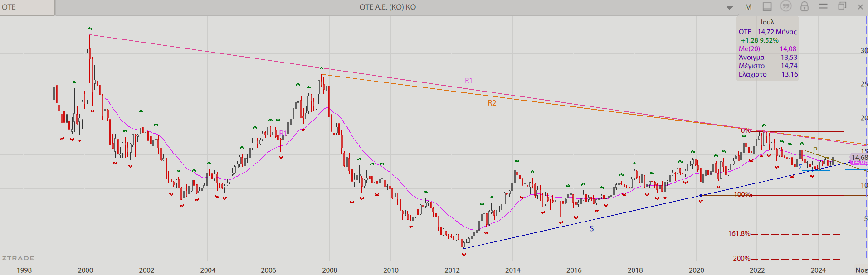The image size is (868, 275).
Task: Open the hamburger menu icon
Action: tap(823, 6)
